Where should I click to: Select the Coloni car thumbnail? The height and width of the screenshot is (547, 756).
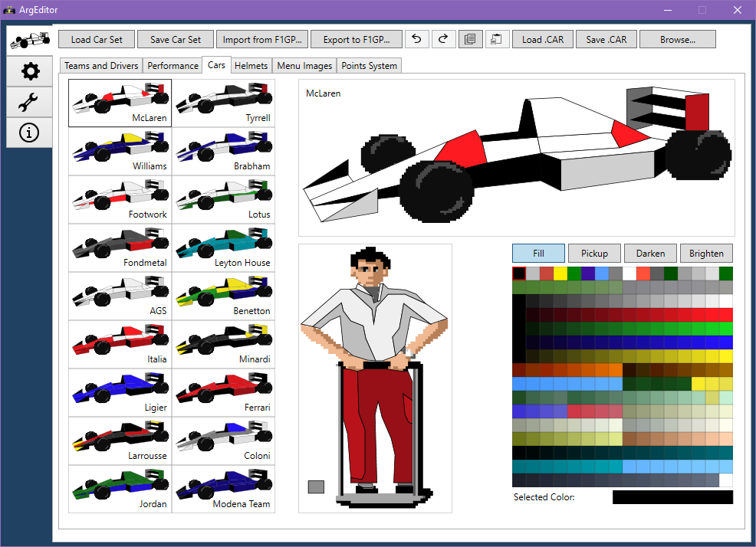(x=224, y=441)
